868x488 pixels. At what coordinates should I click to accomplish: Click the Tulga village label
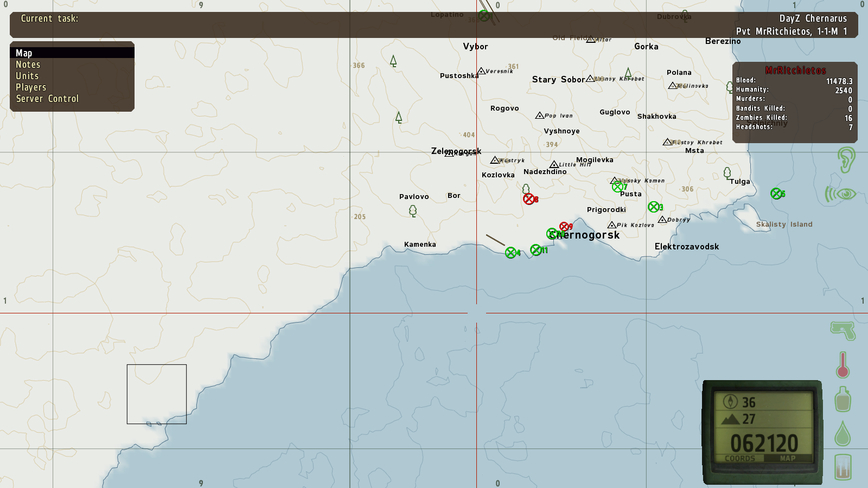(x=739, y=181)
